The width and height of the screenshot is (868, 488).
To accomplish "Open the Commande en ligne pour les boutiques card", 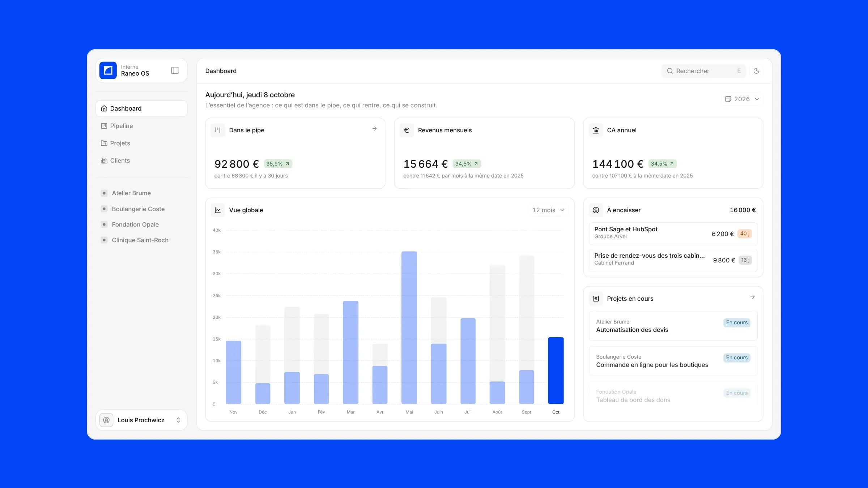I will tap(673, 361).
